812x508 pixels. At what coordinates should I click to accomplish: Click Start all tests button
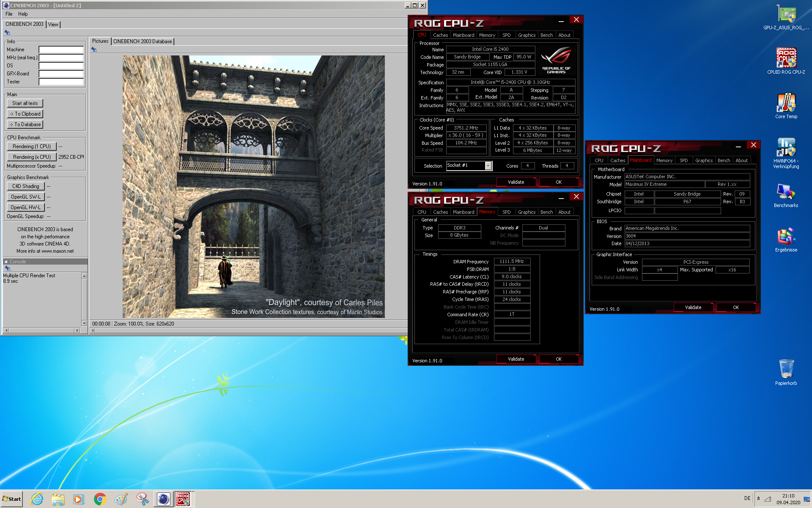coord(25,103)
